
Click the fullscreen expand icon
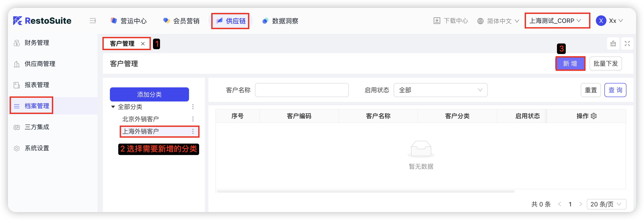[627, 43]
